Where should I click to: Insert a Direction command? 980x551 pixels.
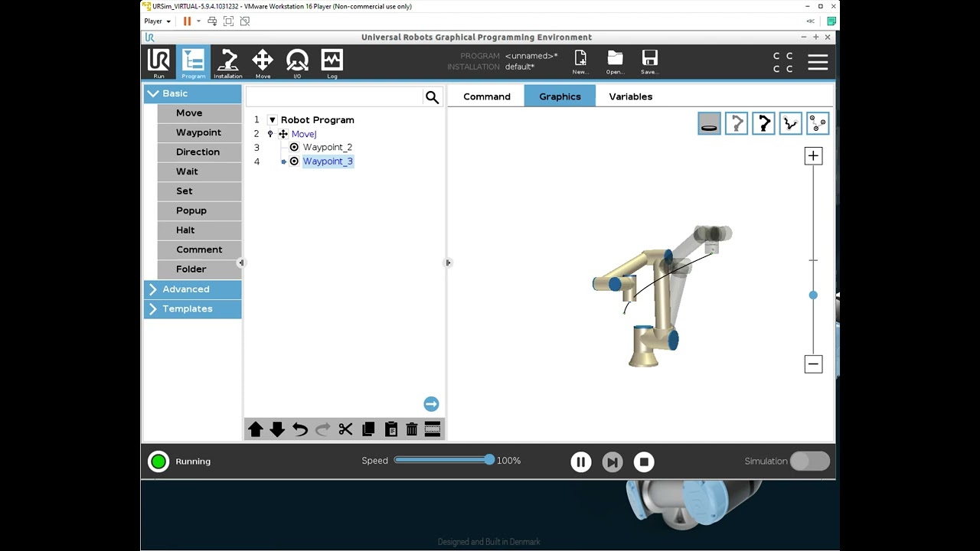(x=199, y=152)
